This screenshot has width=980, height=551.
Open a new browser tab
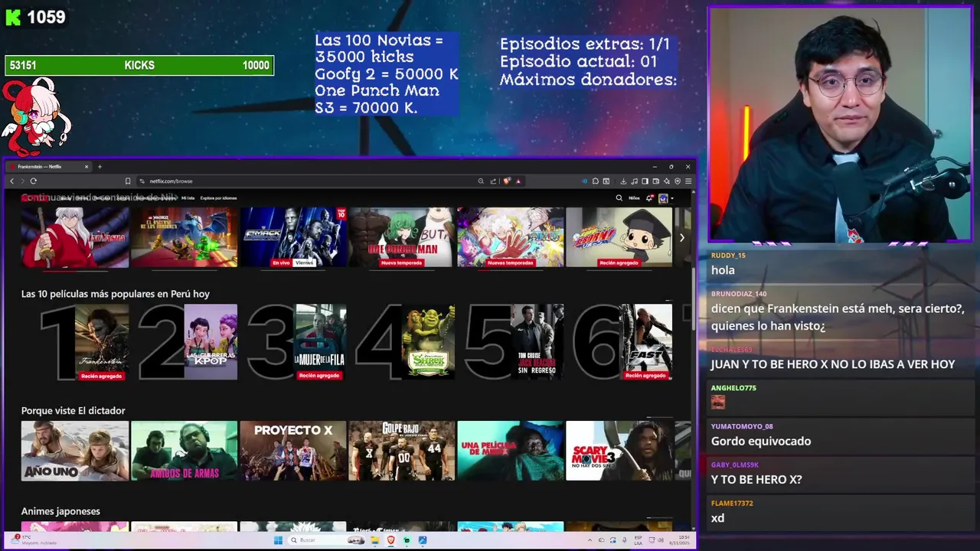click(x=100, y=166)
